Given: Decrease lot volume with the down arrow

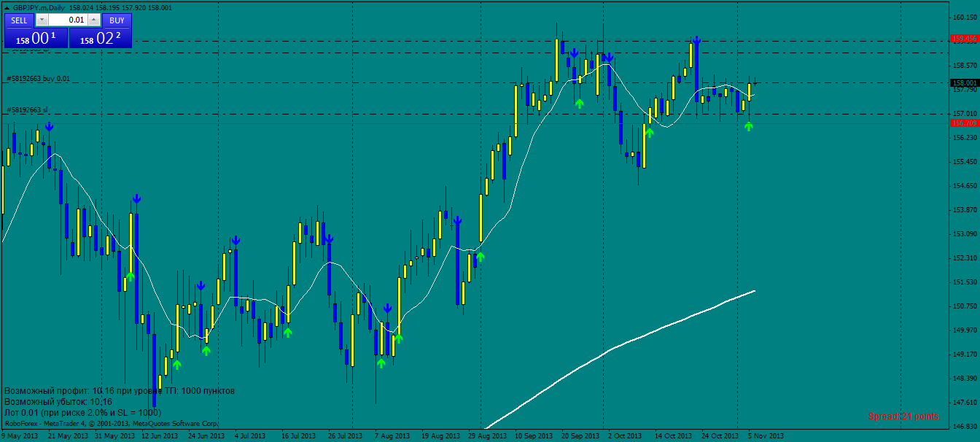Looking at the screenshot, I should [x=41, y=20].
